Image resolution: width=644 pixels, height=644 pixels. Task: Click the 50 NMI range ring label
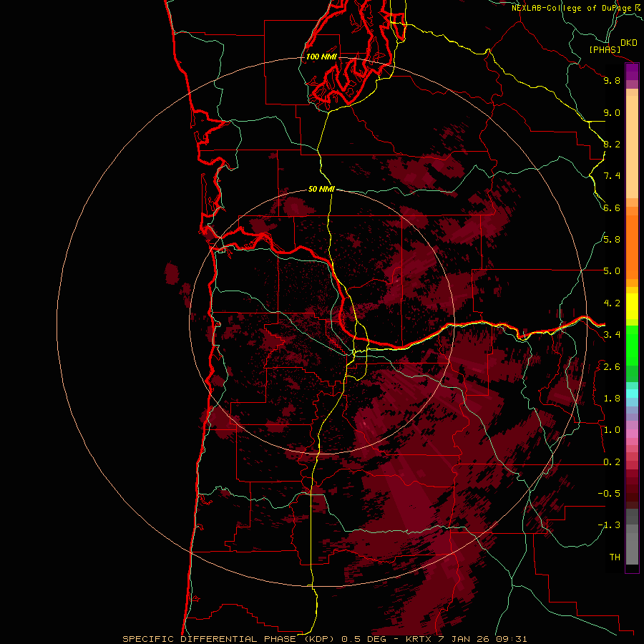coord(321,189)
